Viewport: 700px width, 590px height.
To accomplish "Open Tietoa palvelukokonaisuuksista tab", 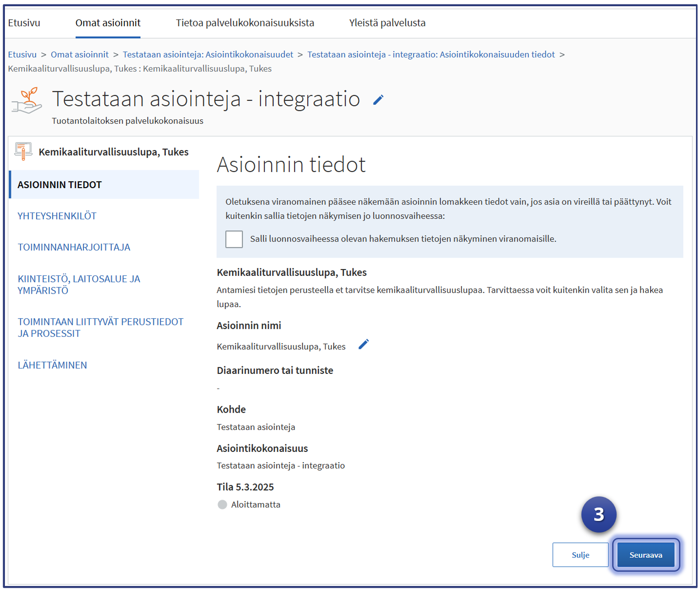I will click(245, 23).
